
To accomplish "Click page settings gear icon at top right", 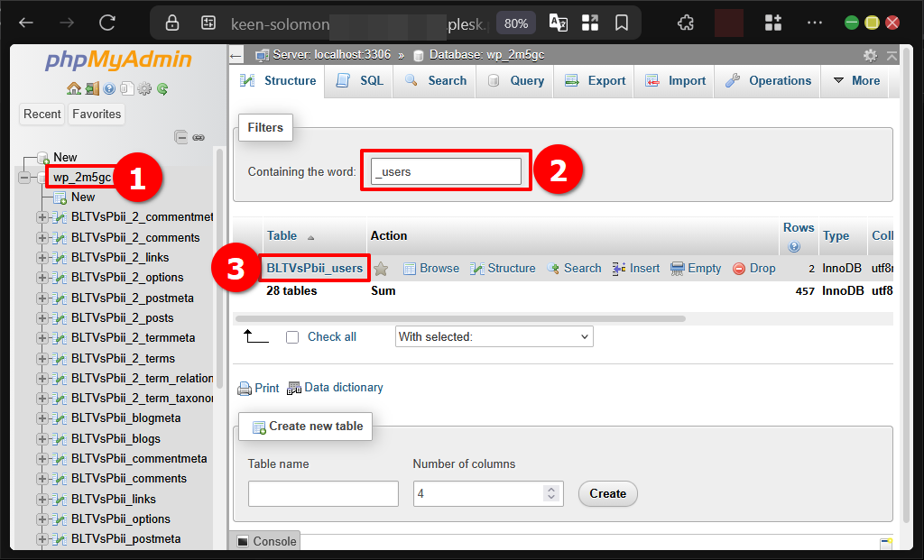I will click(870, 55).
